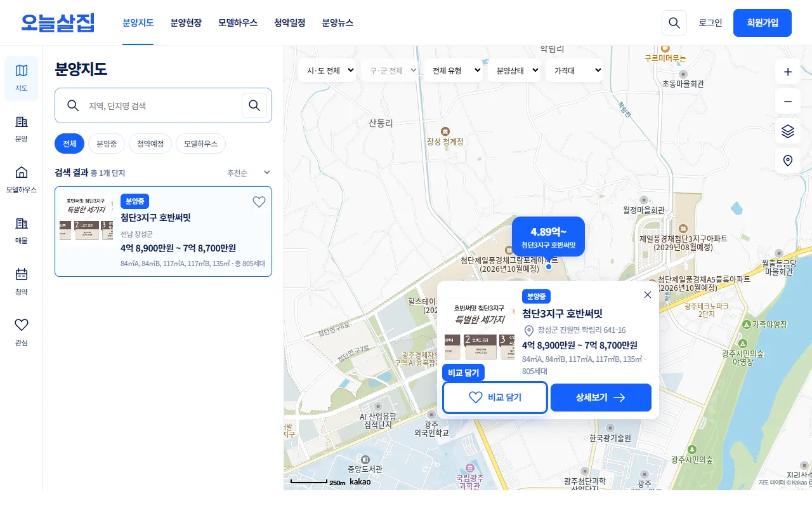This screenshot has width=812, height=508.
Task: Toggle the 청약예정 filter chip
Action: click(x=150, y=144)
